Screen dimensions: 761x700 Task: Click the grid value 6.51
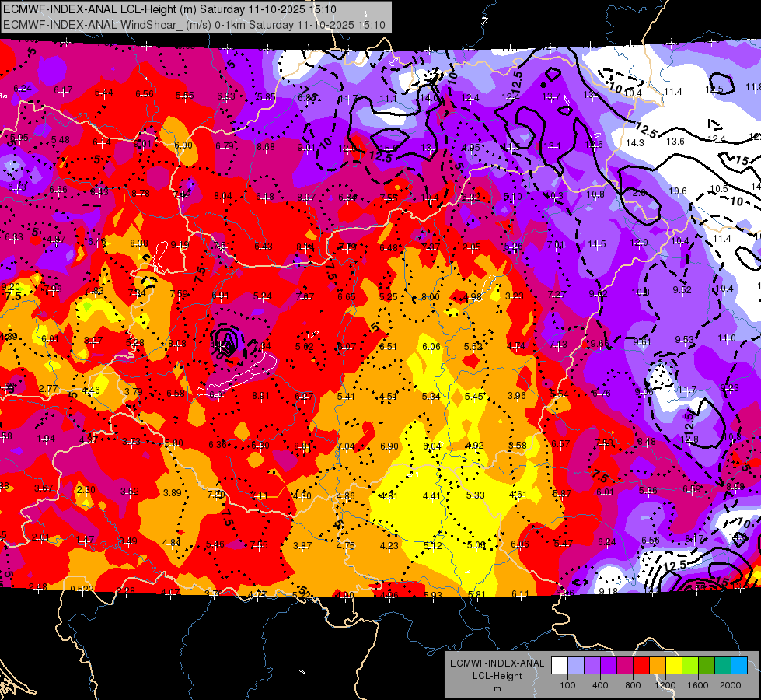(388, 346)
